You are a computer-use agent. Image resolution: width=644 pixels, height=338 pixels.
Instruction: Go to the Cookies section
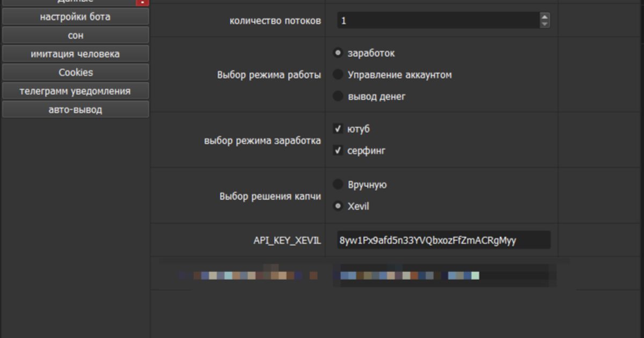click(75, 72)
